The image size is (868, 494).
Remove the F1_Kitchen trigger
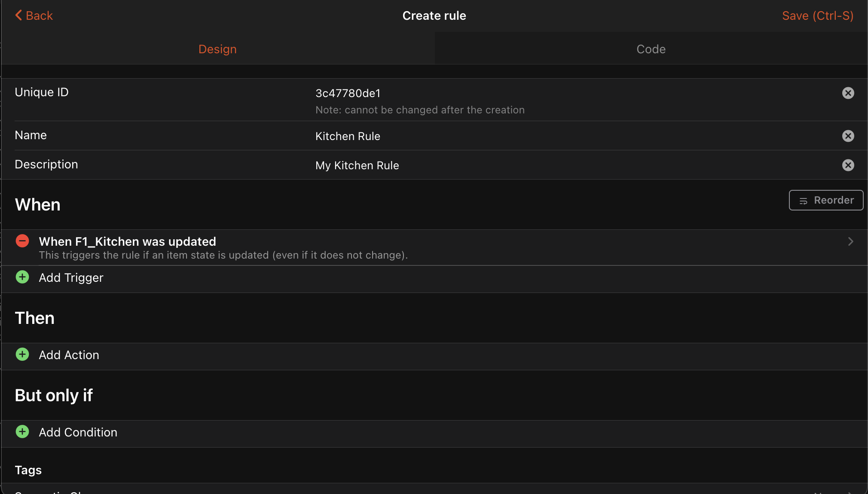(22, 241)
